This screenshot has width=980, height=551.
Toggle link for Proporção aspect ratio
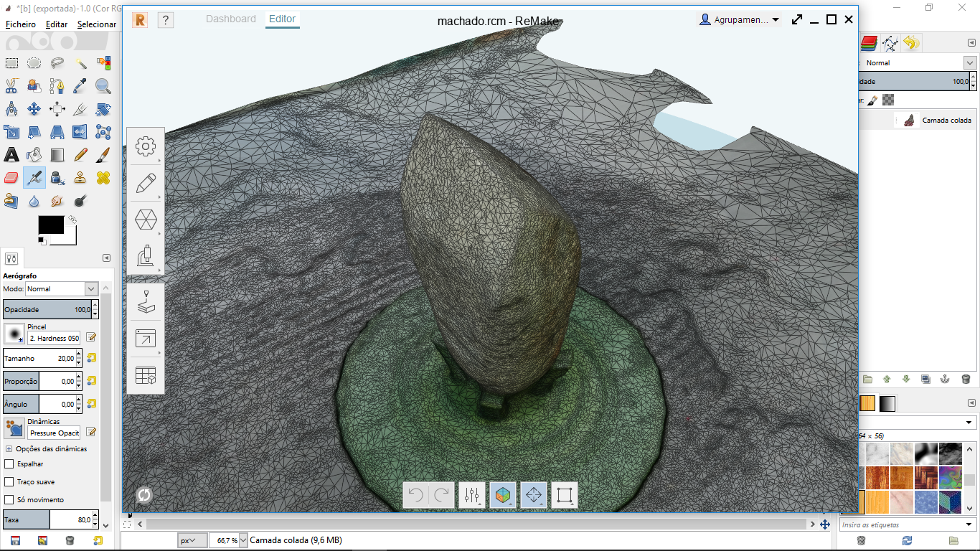92,380
